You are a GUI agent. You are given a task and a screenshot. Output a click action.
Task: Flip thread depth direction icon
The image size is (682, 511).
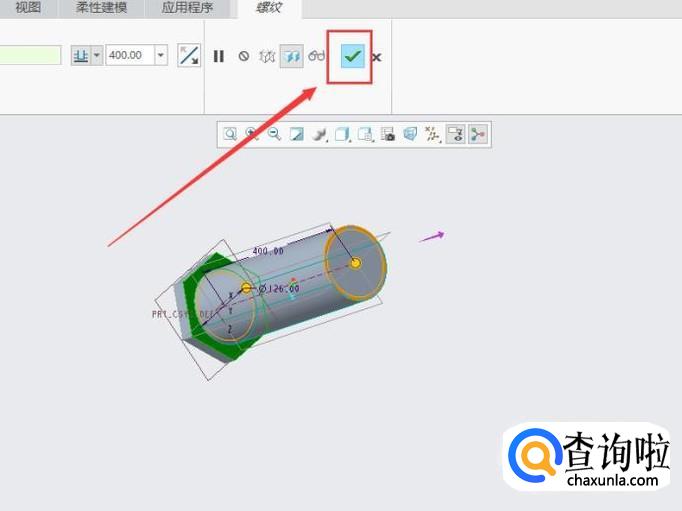[189, 56]
